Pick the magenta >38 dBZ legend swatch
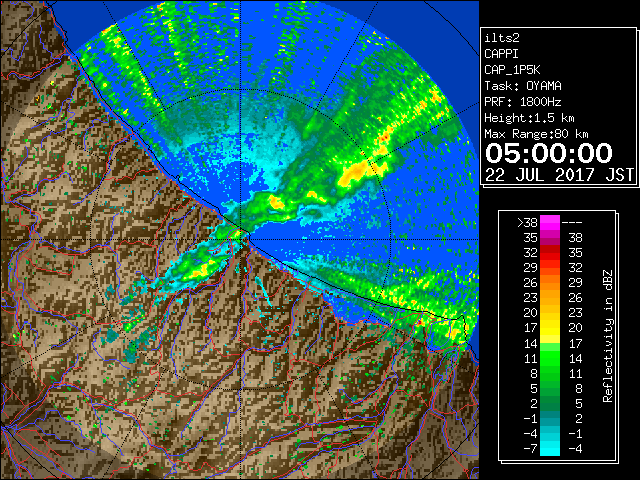Screen dimensions: 640x480 pos(550,222)
